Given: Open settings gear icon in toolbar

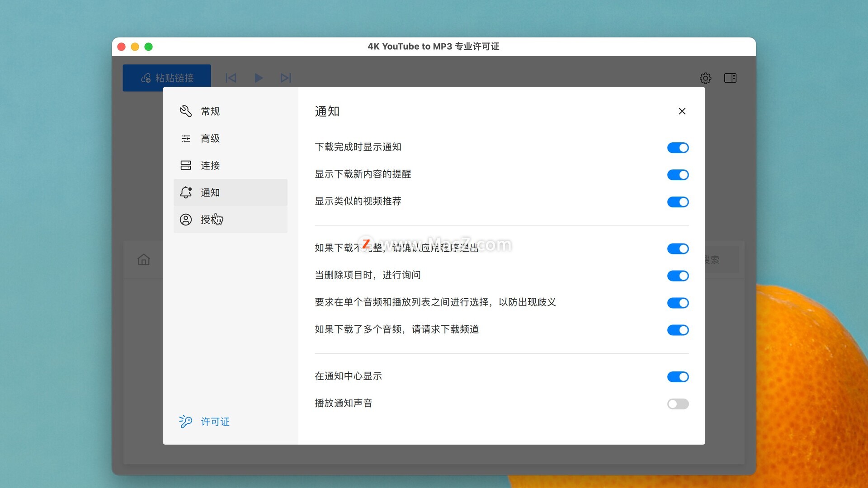Looking at the screenshot, I should 705,78.
